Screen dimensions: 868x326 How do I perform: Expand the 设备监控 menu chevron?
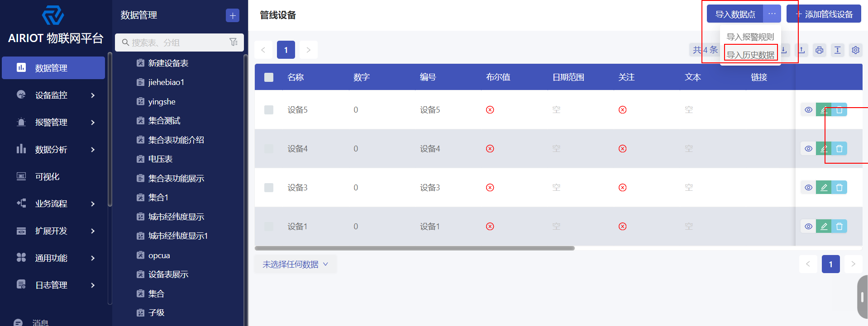click(93, 95)
